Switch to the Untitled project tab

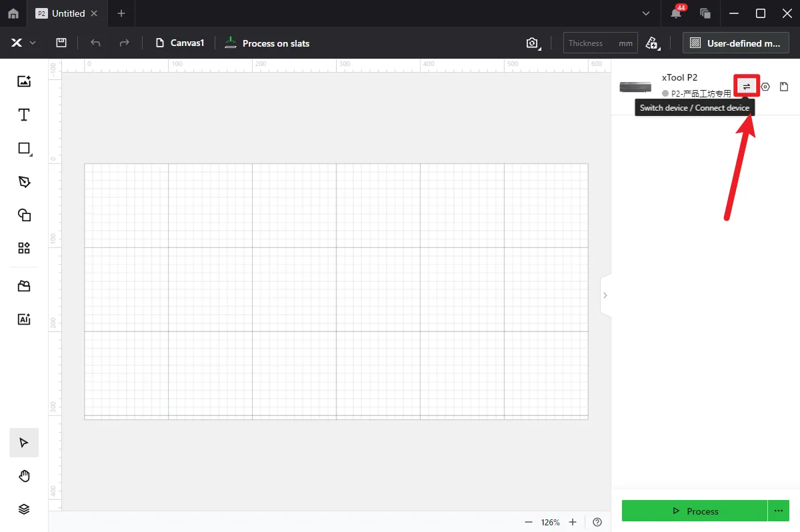tap(68, 13)
